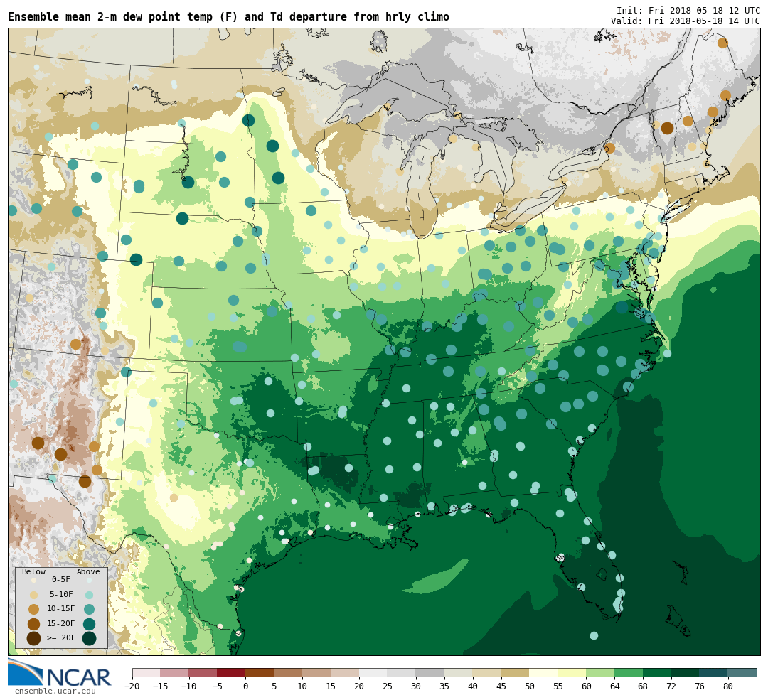Select colorbar swatch between 72 and 76
The width and height of the screenshot is (768, 700).
pos(686,673)
